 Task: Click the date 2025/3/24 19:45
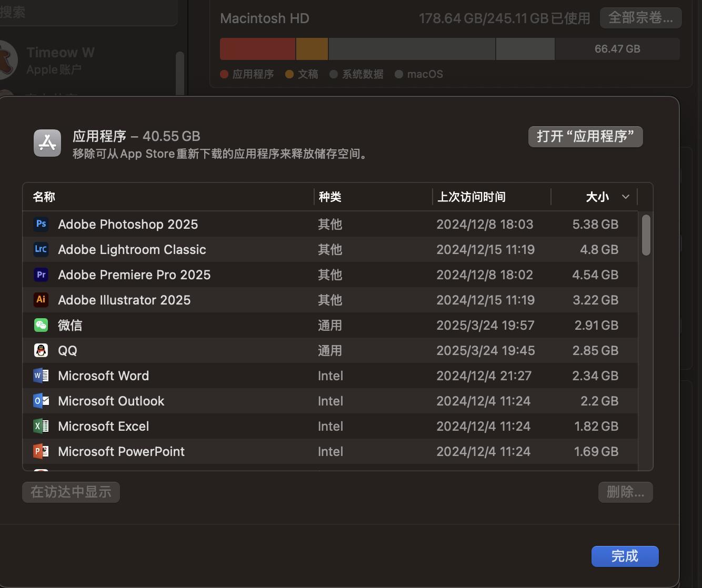tap(486, 350)
